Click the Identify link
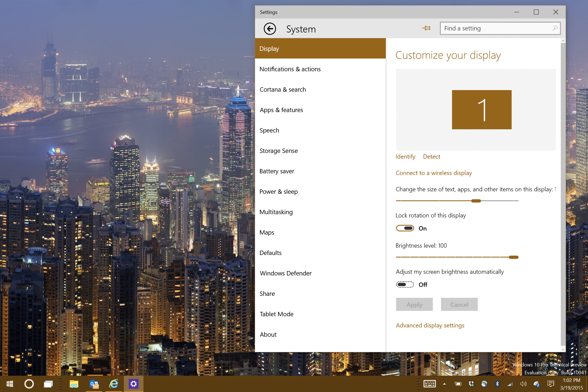Image resolution: width=588 pixels, height=392 pixels. pos(405,157)
